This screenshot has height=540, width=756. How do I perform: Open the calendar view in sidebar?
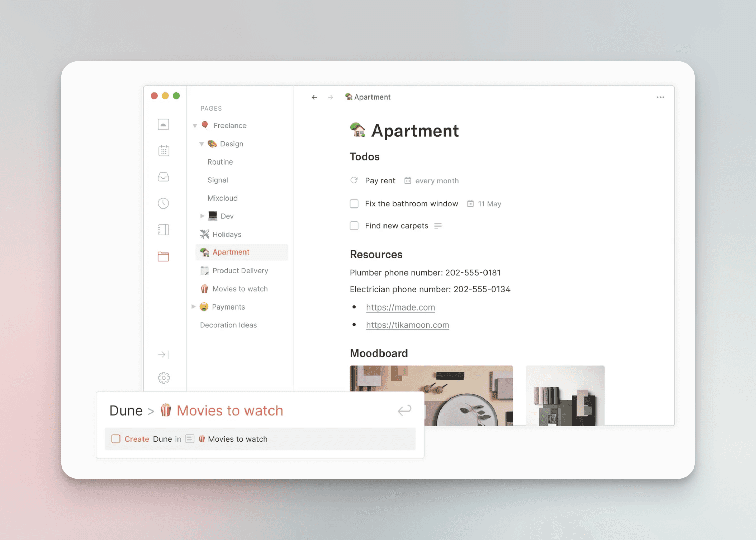click(163, 150)
